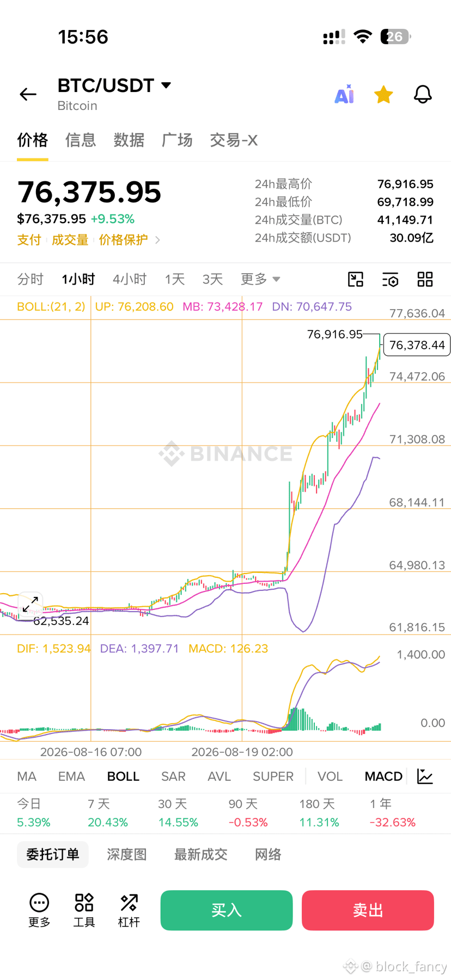
Task: Switch to the 委托订单 tab
Action: 53,854
